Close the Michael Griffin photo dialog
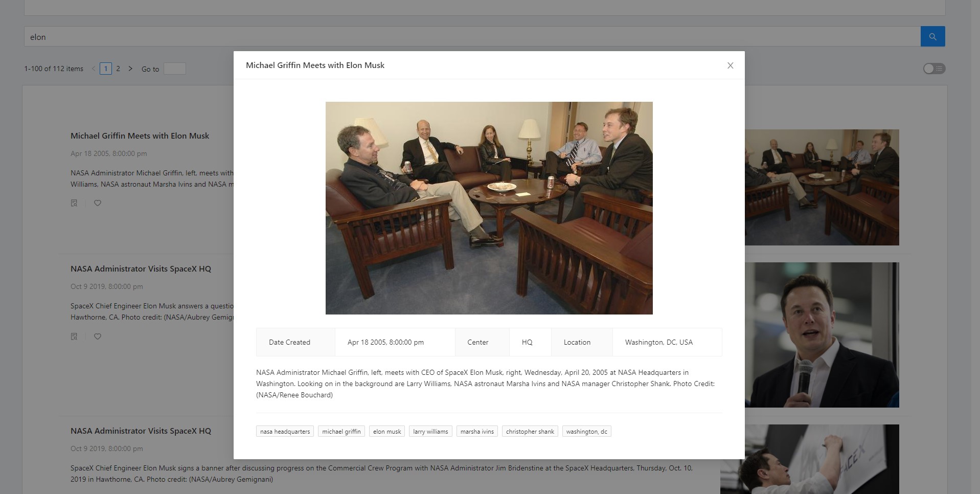 (730, 65)
